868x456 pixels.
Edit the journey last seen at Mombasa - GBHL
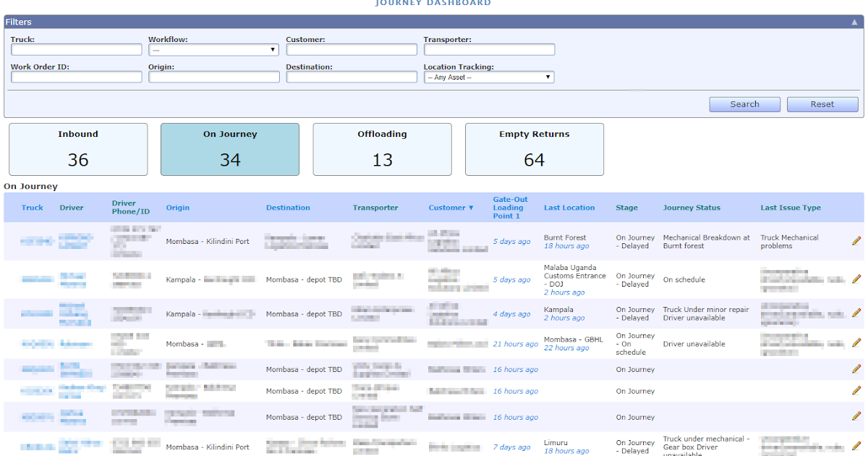(856, 344)
